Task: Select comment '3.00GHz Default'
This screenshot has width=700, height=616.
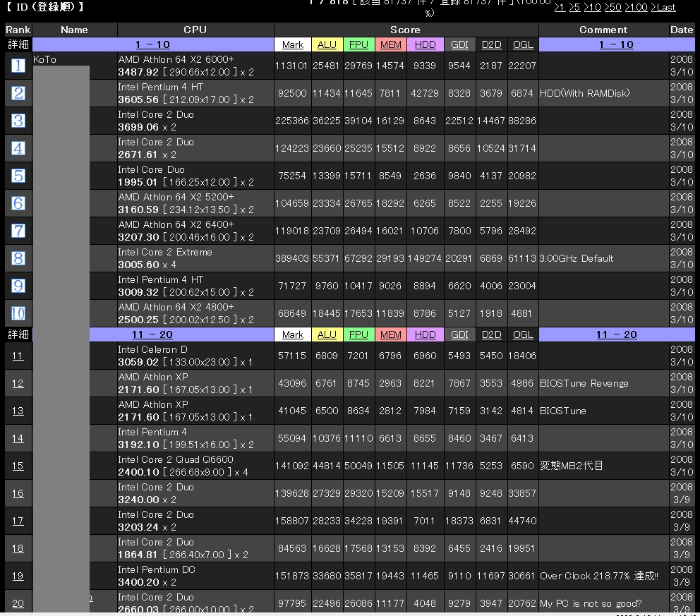Action: 577,258
